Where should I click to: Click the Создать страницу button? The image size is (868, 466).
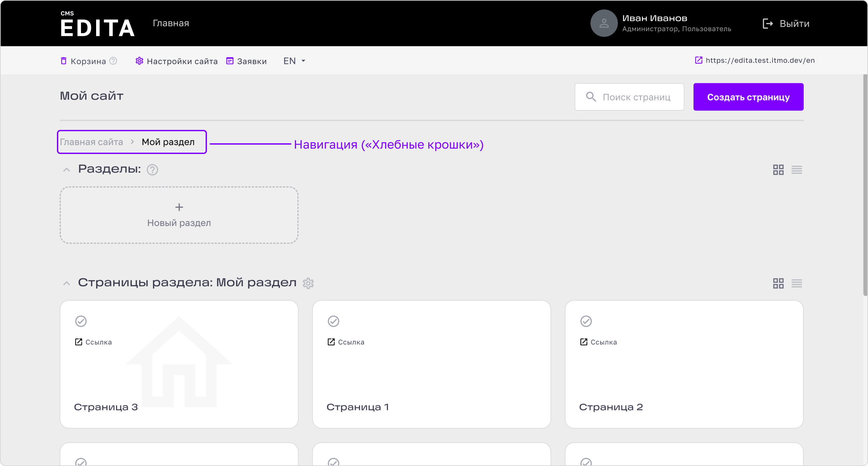[748, 97]
